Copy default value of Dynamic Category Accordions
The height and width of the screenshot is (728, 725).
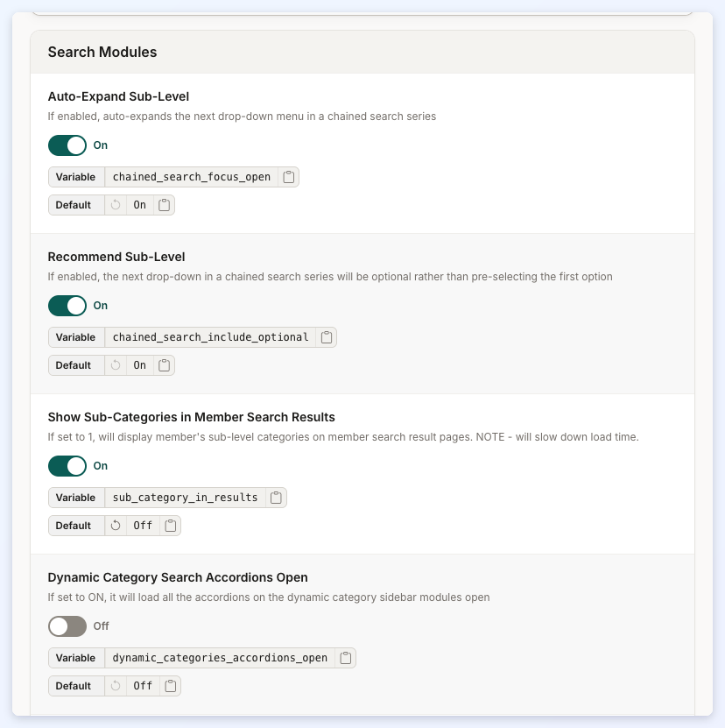tap(171, 686)
